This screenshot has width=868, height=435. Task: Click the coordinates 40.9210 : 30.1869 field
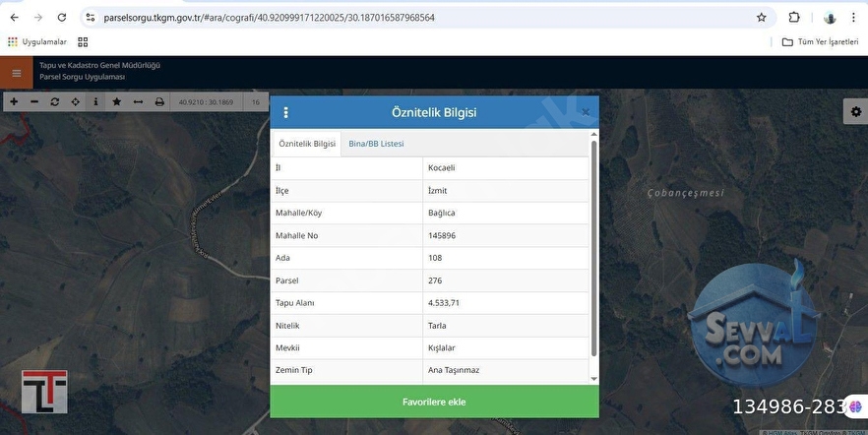206,101
